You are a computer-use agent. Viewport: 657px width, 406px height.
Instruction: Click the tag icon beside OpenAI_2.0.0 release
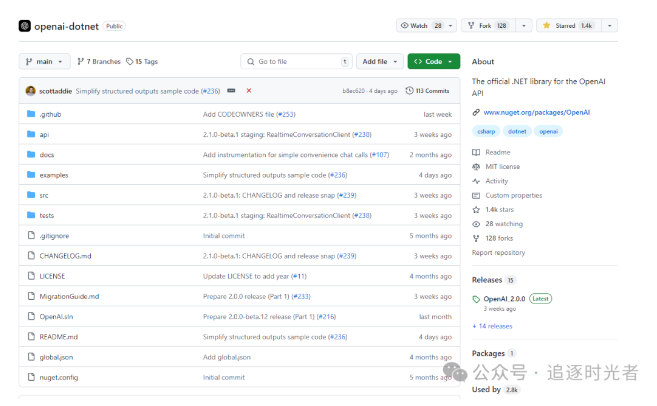476,299
